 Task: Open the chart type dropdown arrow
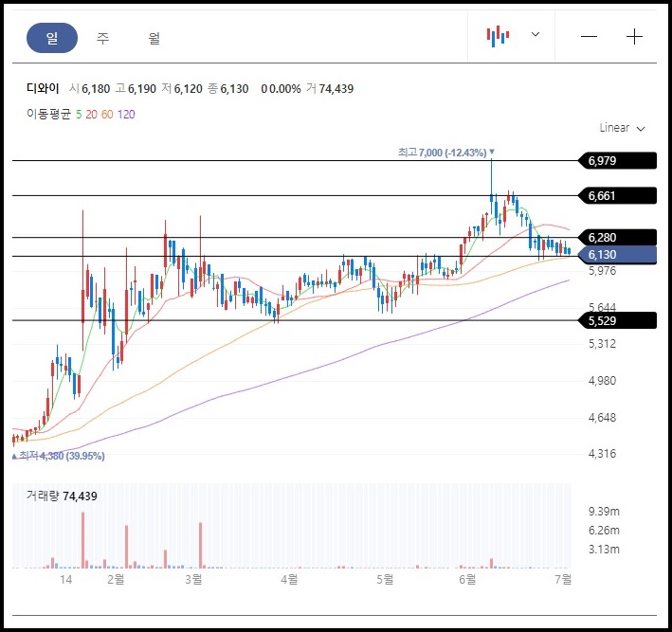tap(536, 34)
